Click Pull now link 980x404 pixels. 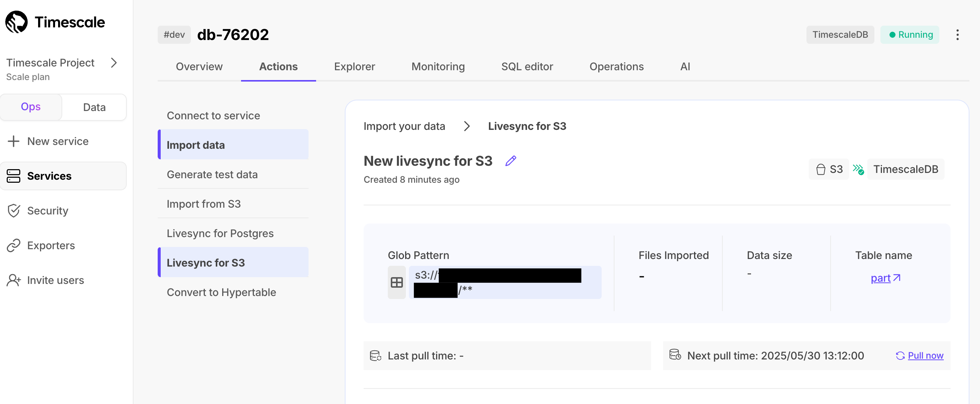click(x=920, y=355)
